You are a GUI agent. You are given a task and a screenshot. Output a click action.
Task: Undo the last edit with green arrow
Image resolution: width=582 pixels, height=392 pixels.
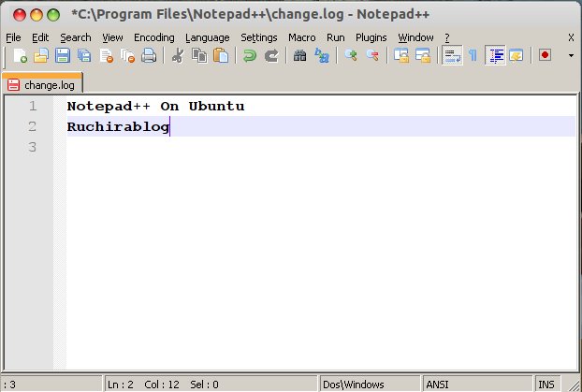[x=250, y=56]
